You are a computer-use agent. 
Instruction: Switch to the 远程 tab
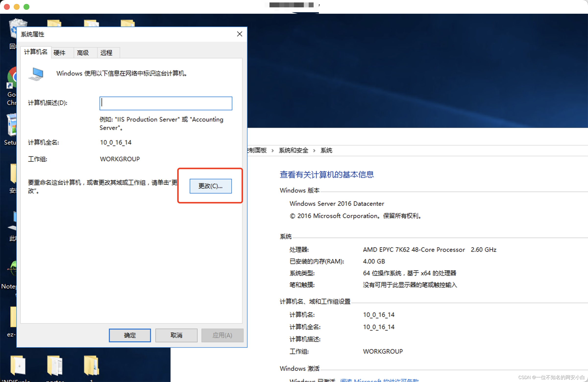pos(107,53)
